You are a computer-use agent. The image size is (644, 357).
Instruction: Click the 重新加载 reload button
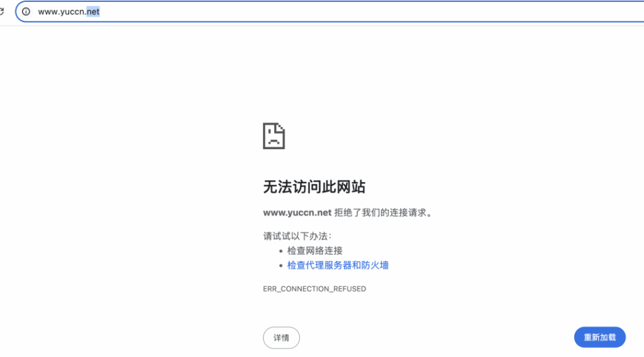(x=599, y=337)
